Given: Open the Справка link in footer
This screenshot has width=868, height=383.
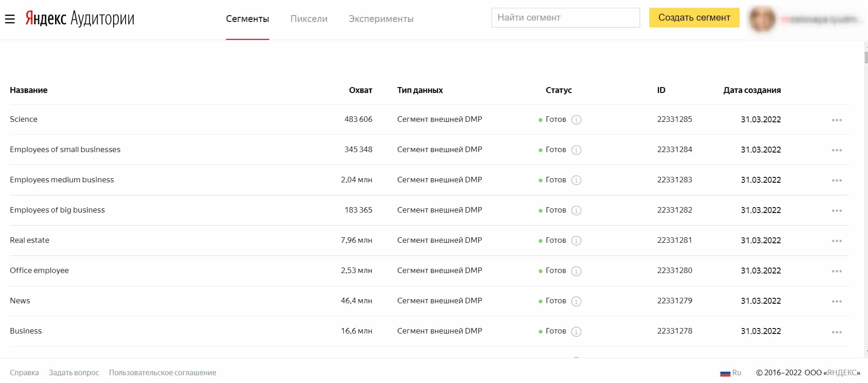Looking at the screenshot, I should coord(24,372).
